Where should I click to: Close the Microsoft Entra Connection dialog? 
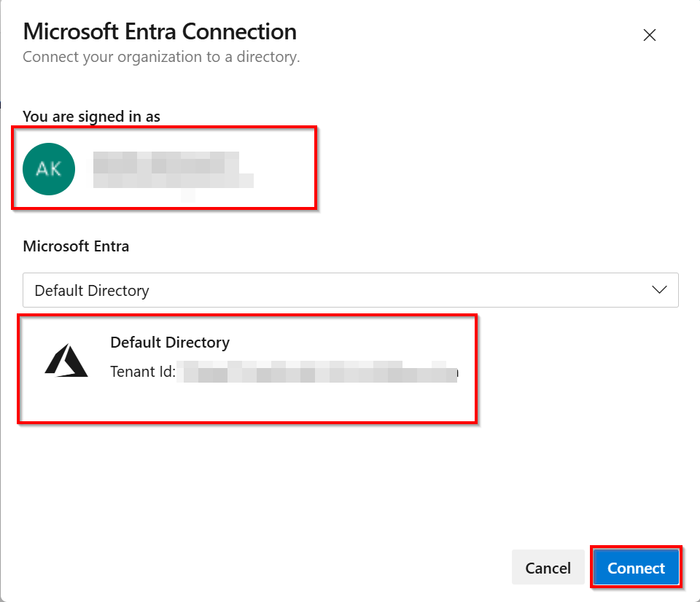[x=649, y=35]
